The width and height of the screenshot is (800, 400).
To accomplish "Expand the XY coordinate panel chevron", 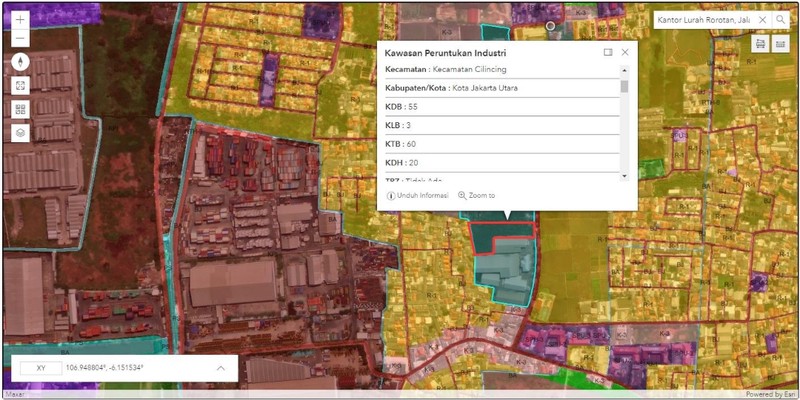I will 221,368.
